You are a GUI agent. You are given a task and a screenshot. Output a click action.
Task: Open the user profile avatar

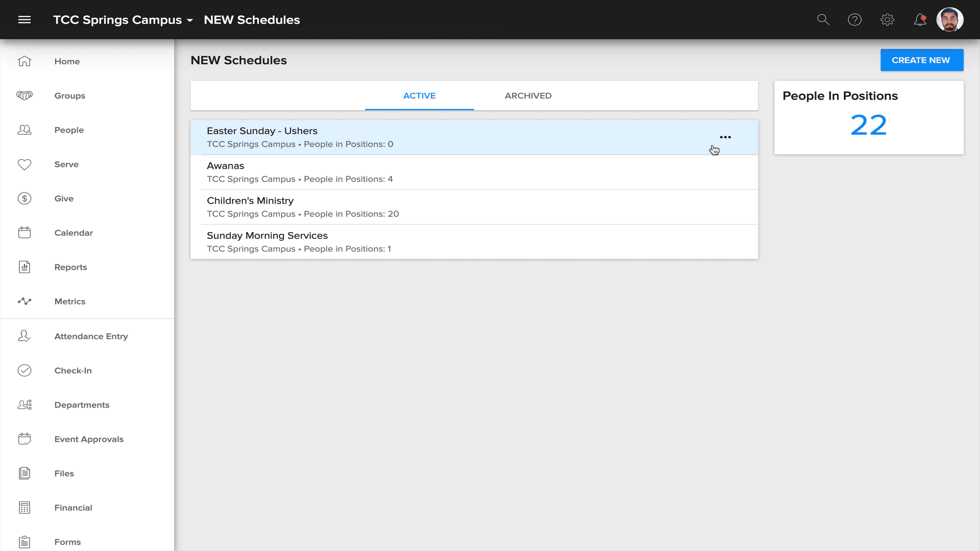(950, 20)
